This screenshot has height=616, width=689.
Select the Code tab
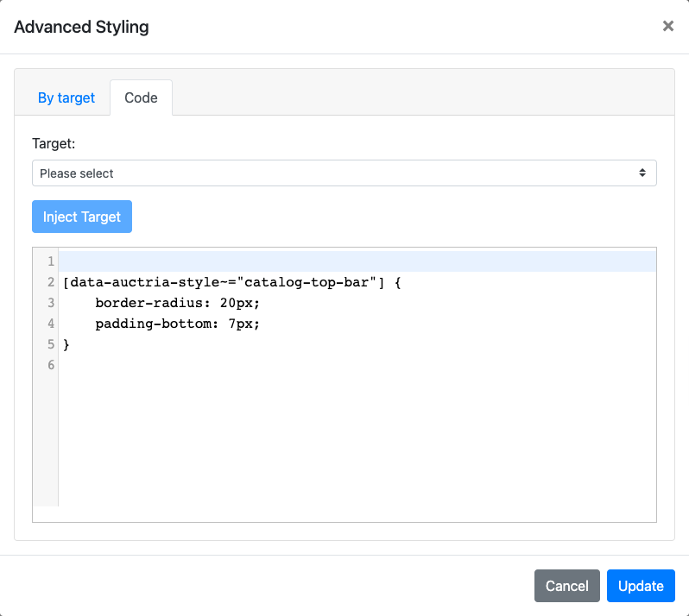[x=141, y=97]
